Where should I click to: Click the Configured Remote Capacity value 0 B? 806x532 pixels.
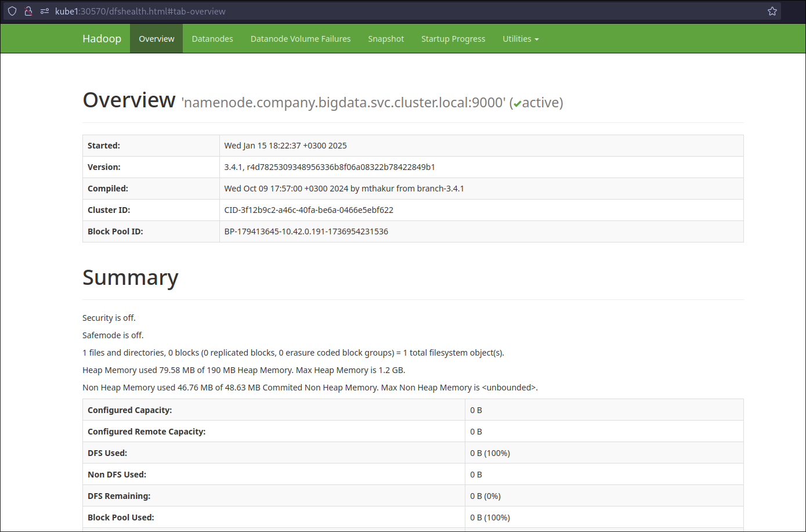476,432
